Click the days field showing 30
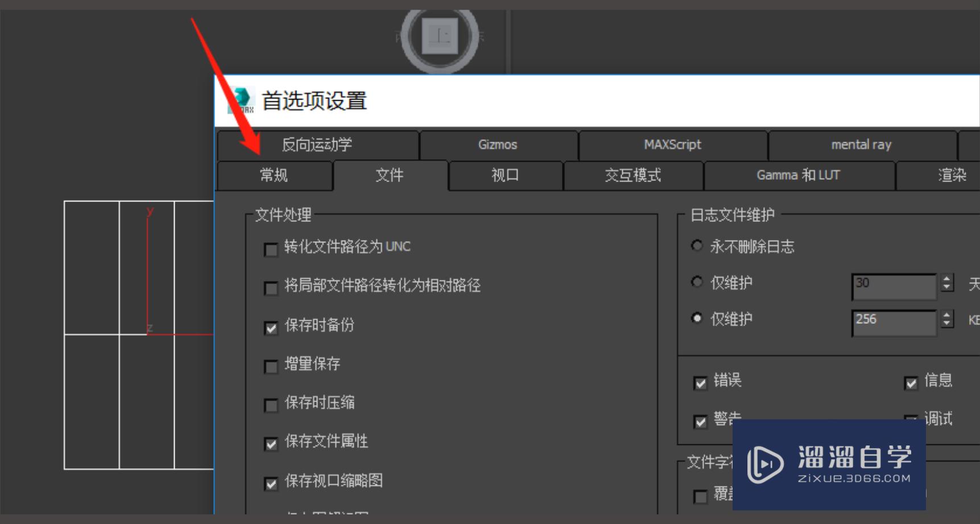The image size is (980, 524). (894, 286)
